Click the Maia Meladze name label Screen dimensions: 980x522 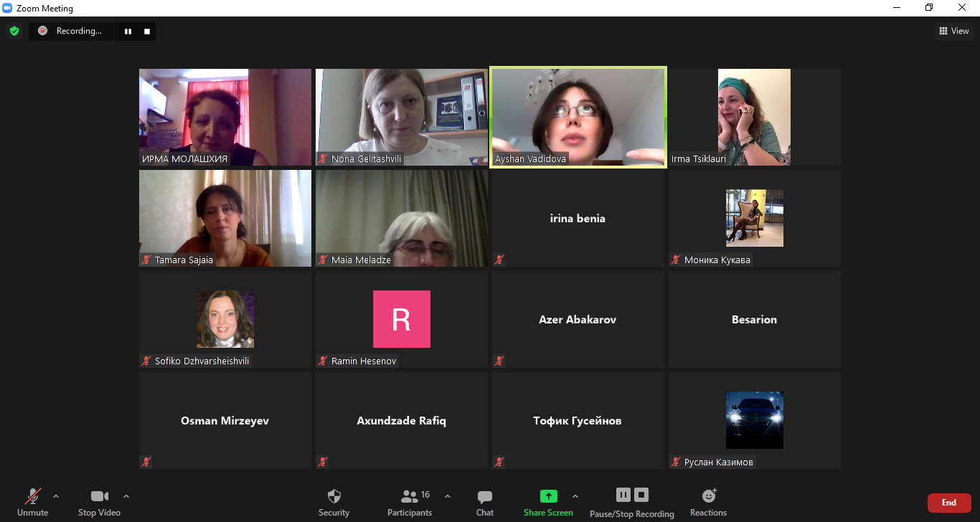pyautogui.click(x=362, y=260)
